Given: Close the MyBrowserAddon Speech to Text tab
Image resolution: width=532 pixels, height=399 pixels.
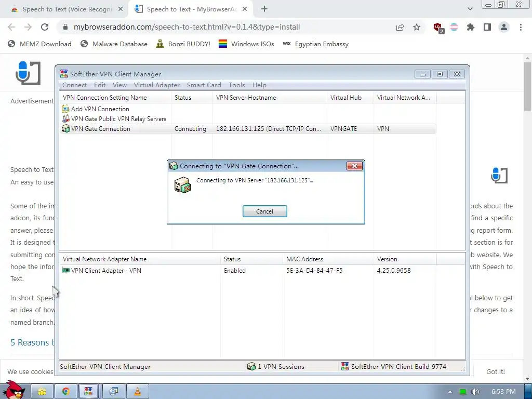Looking at the screenshot, I should click(x=245, y=9).
